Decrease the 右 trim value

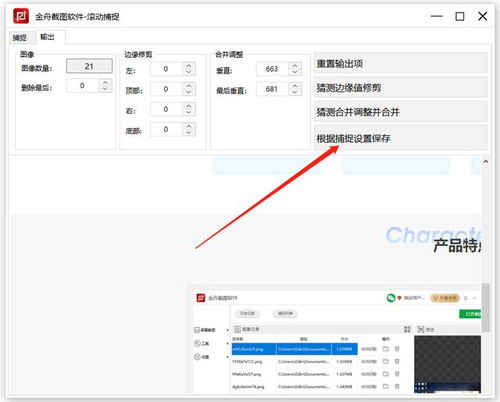click(189, 112)
